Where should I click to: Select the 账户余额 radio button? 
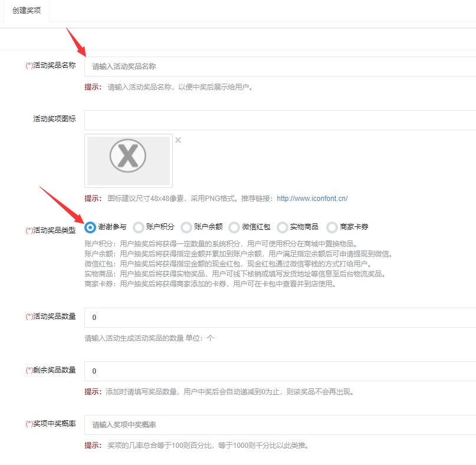(186, 227)
